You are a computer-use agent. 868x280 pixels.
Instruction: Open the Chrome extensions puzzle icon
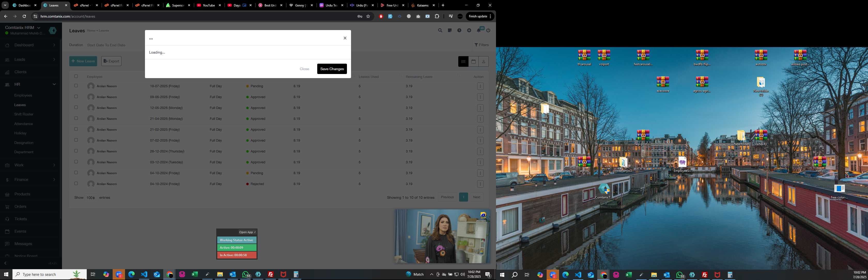pos(437,16)
